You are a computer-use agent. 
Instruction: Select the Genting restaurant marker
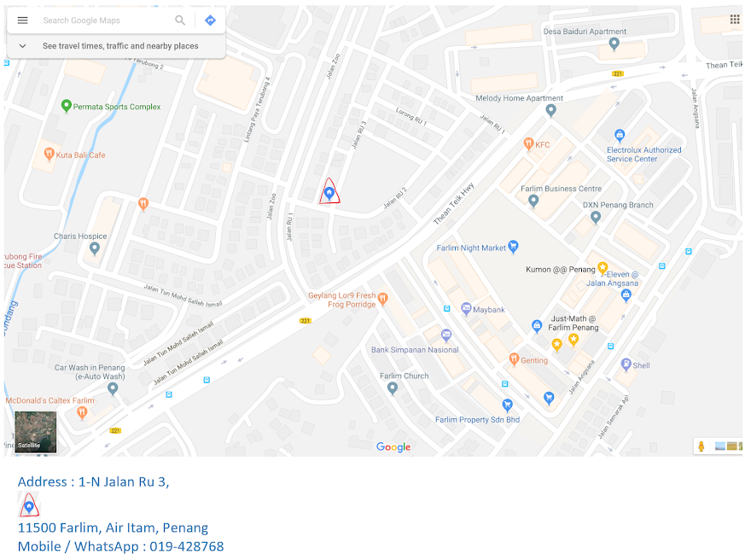[514, 359]
